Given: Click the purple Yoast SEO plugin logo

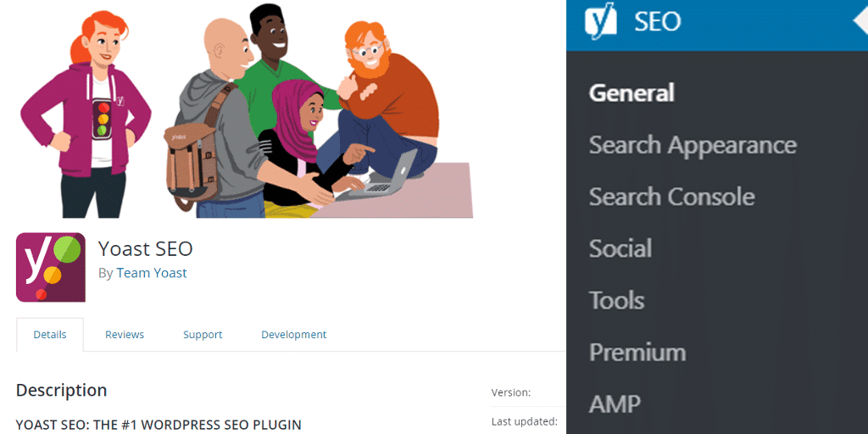Looking at the screenshot, I should tap(50, 267).
